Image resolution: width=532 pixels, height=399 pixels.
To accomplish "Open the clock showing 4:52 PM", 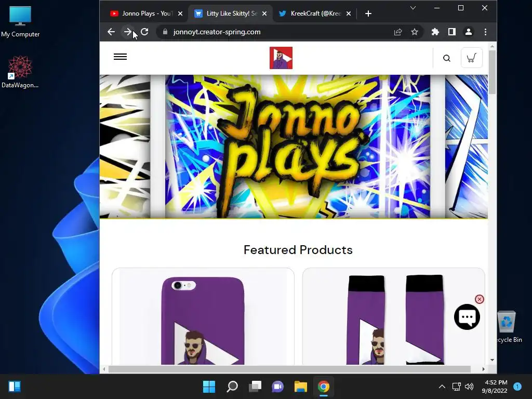I will pos(495,387).
